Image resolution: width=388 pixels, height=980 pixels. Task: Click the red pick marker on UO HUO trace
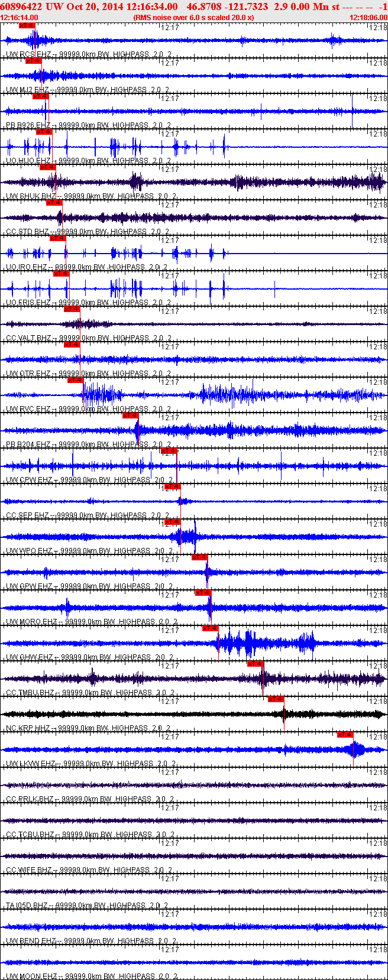pos(44,132)
